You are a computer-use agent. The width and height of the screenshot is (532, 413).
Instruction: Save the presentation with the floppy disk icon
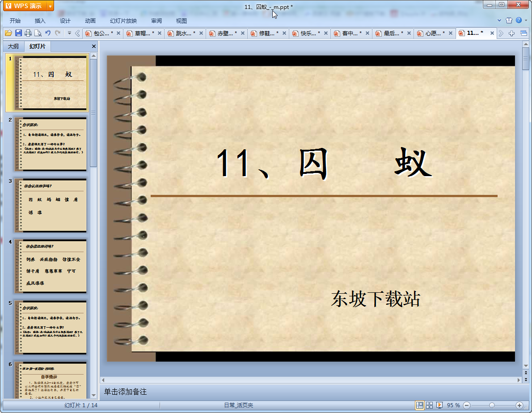coord(18,33)
